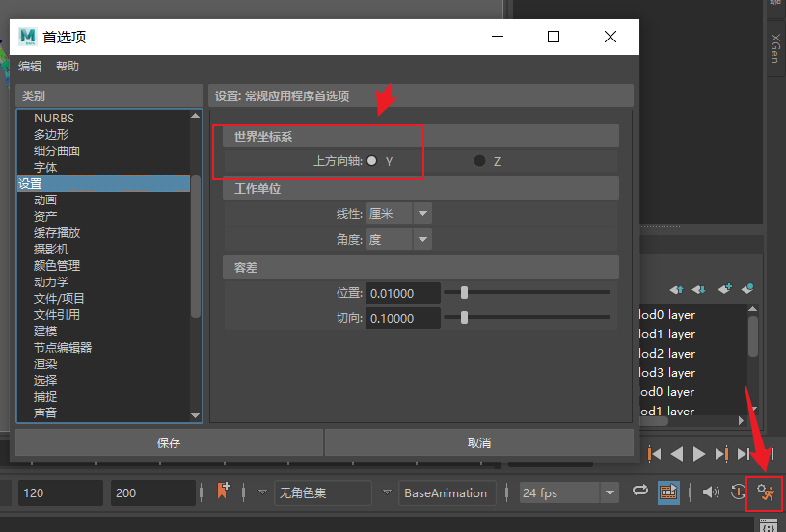Click layer list horizontal scroll-right arrow
The height and width of the screenshot is (532, 786).
coord(742,421)
